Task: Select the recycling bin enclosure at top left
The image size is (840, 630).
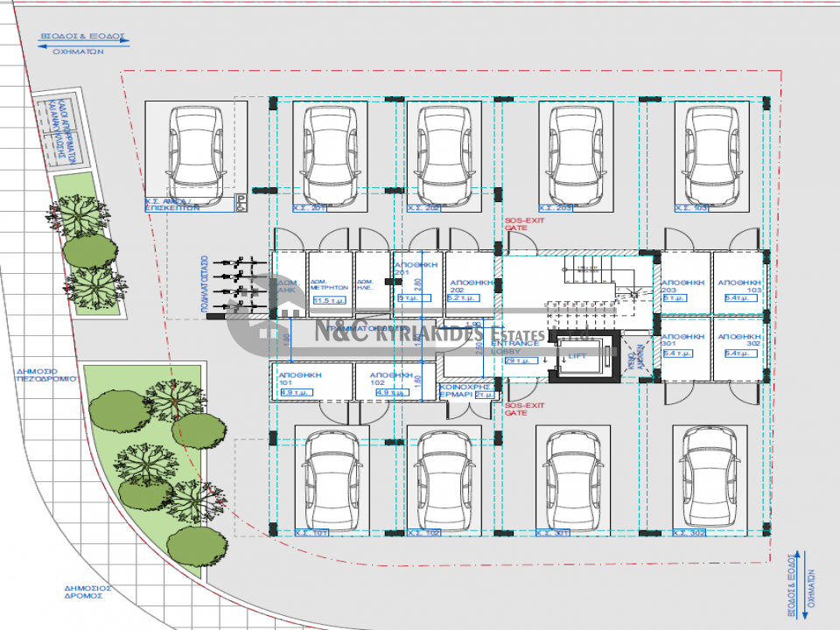Action: pyautogui.click(x=59, y=130)
